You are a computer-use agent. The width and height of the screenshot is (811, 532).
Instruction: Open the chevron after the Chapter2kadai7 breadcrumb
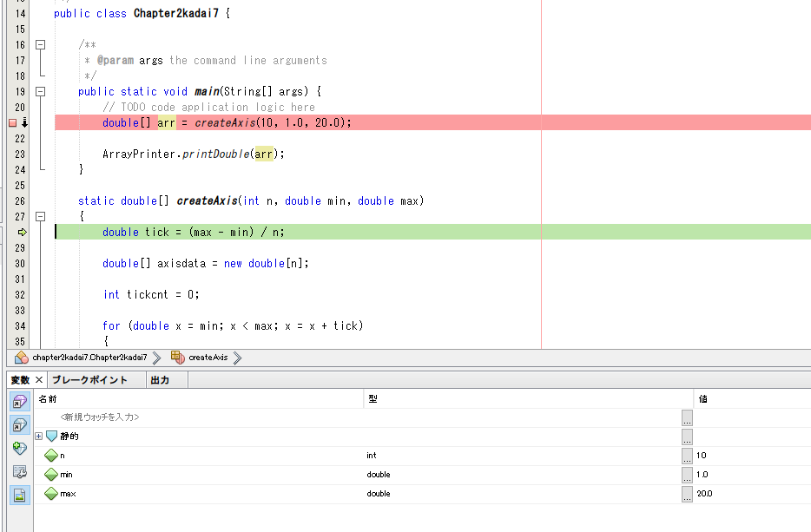coord(156,358)
